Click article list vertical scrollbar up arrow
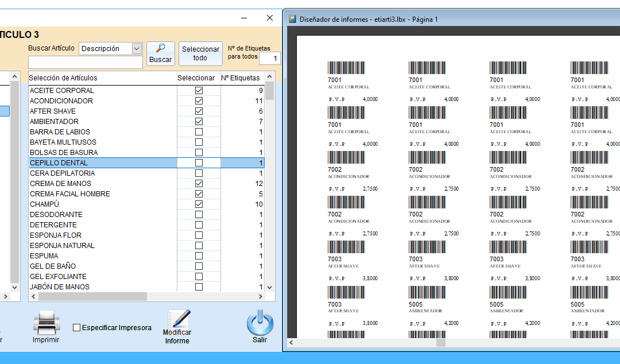The width and height of the screenshot is (620, 364). tap(270, 76)
